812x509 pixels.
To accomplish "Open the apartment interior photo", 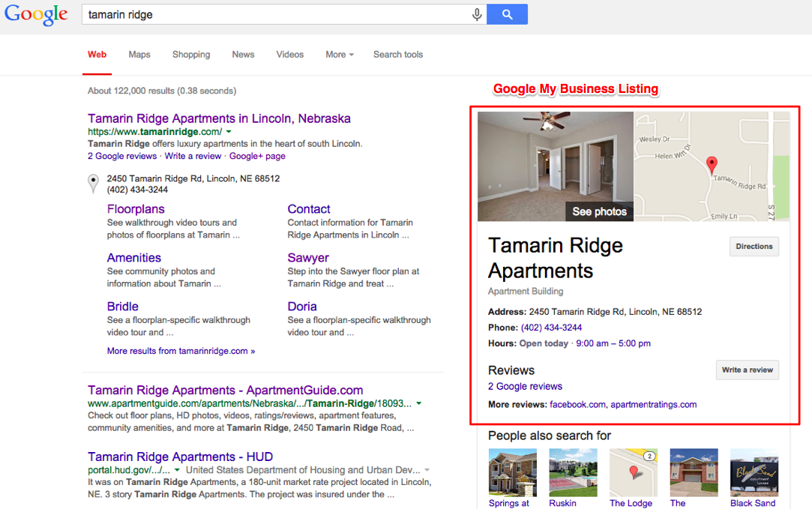I will pyautogui.click(x=555, y=166).
